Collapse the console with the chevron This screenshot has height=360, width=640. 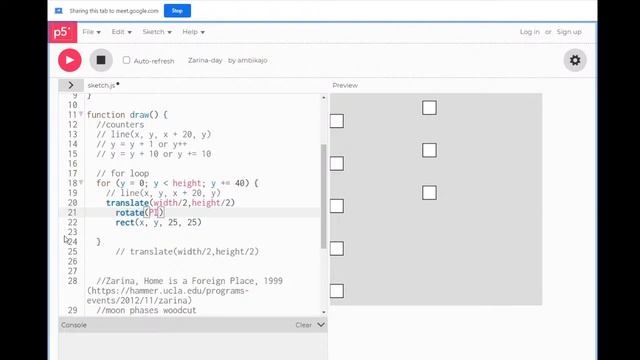[x=321, y=325]
